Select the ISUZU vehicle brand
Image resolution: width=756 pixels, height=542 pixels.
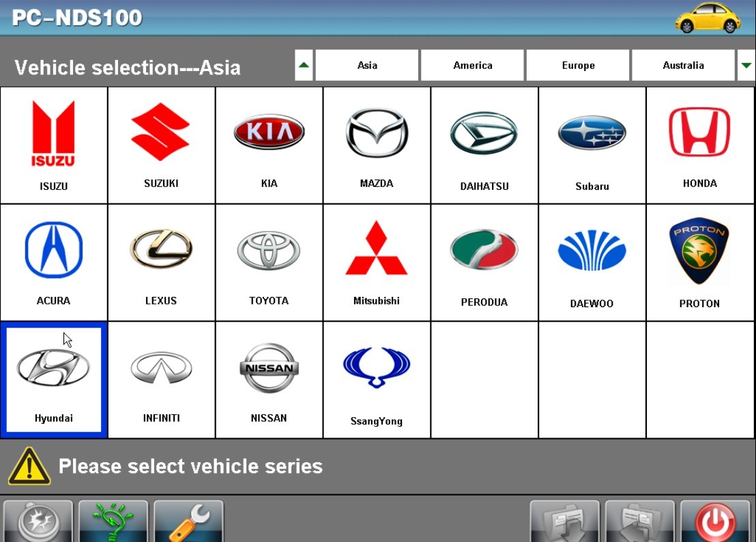click(x=53, y=145)
